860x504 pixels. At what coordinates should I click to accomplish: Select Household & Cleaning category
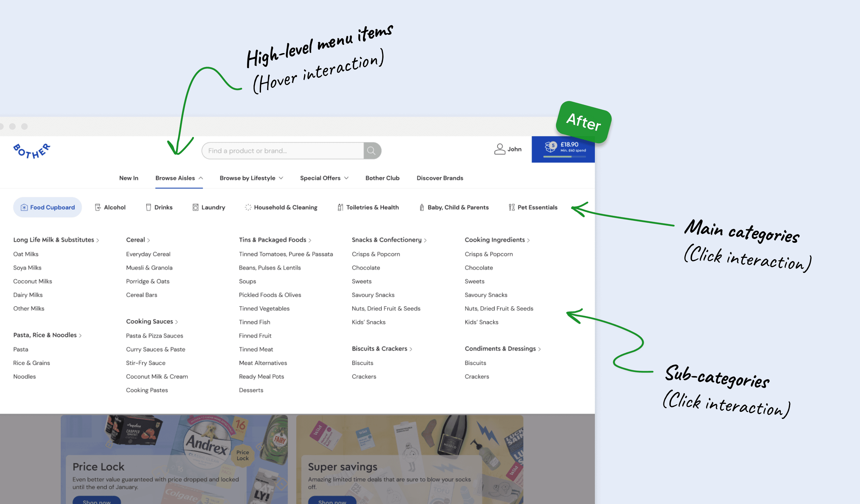[281, 208]
